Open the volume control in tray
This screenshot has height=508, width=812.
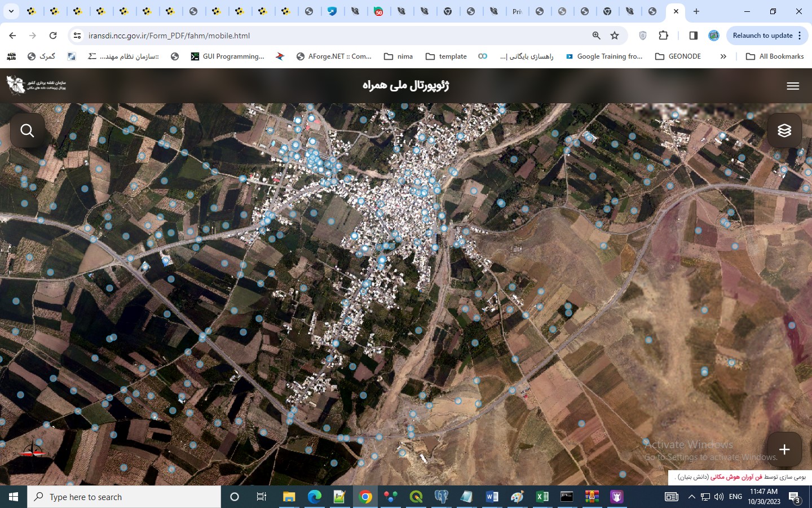718,497
